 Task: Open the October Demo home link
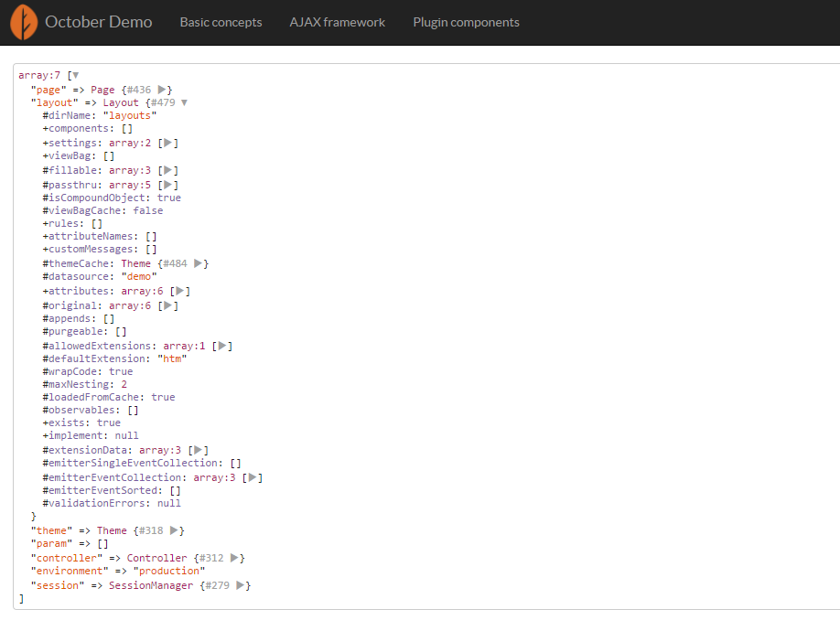pos(99,22)
